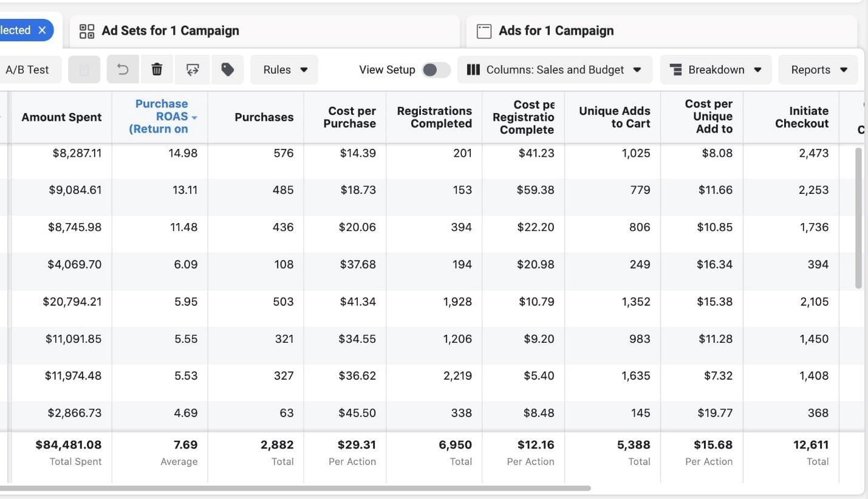Click the greyed-out clipboard icon
868x499 pixels.
click(x=84, y=70)
